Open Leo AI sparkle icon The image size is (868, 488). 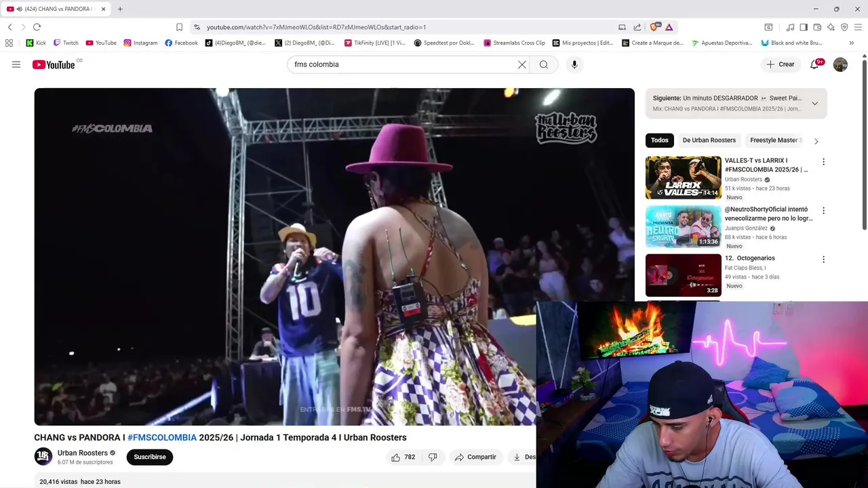point(831,27)
